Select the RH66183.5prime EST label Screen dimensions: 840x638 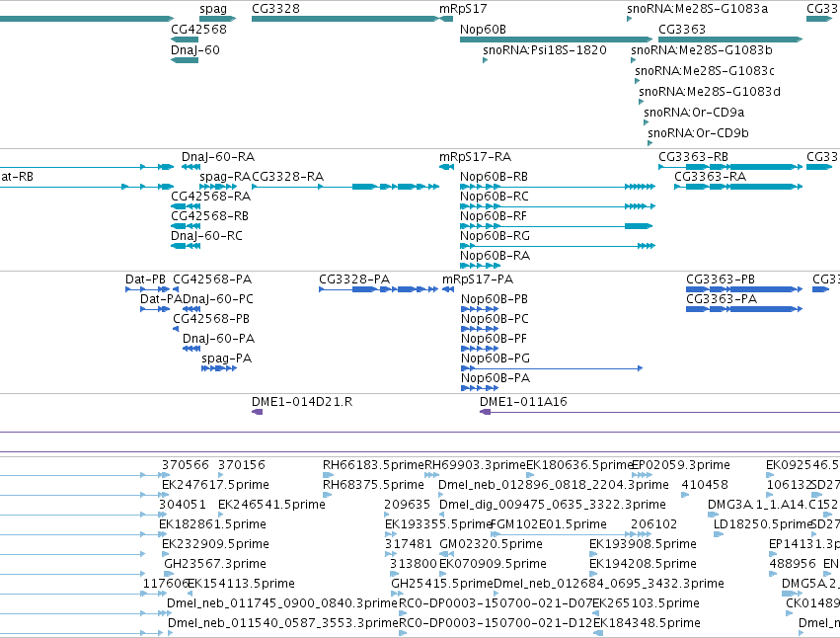point(373,465)
